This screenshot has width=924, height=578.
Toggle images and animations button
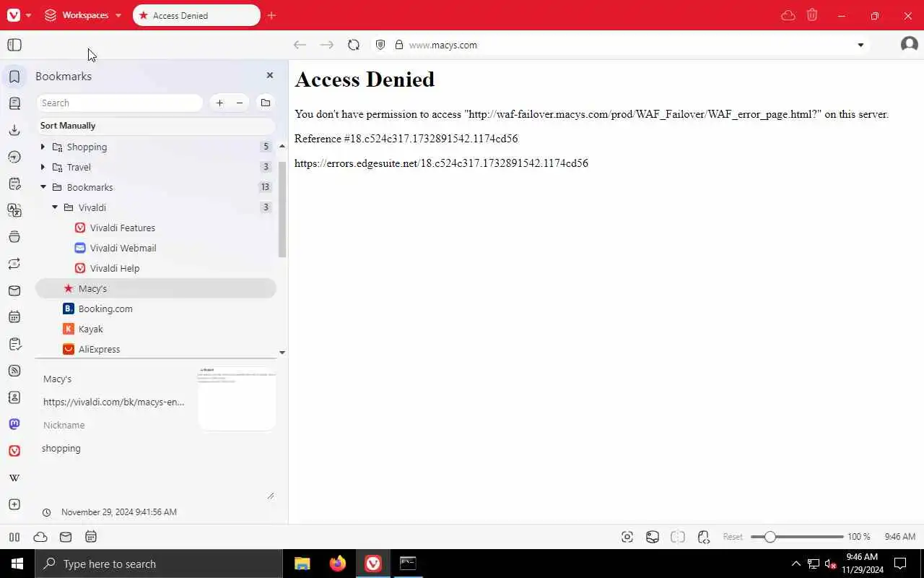coord(653,537)
